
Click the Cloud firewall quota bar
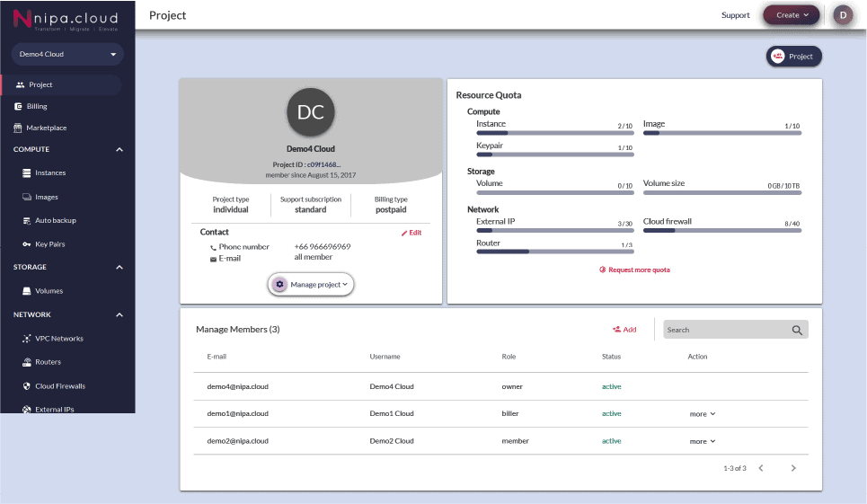(722, 231)
